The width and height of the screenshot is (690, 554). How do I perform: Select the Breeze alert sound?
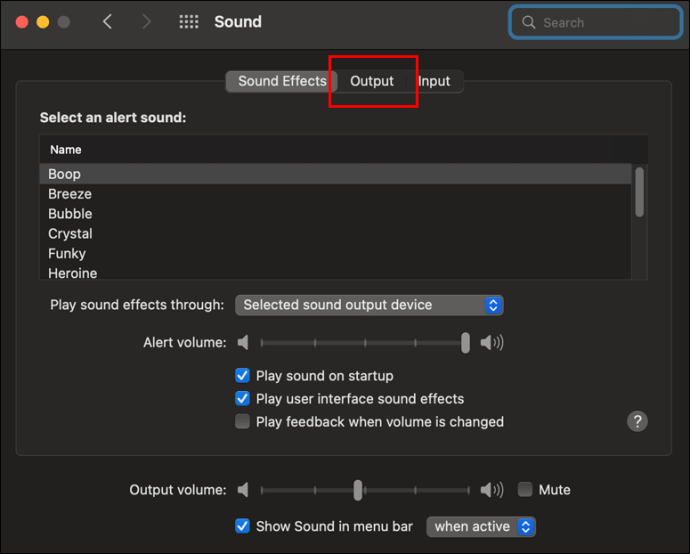coord(70,194)
